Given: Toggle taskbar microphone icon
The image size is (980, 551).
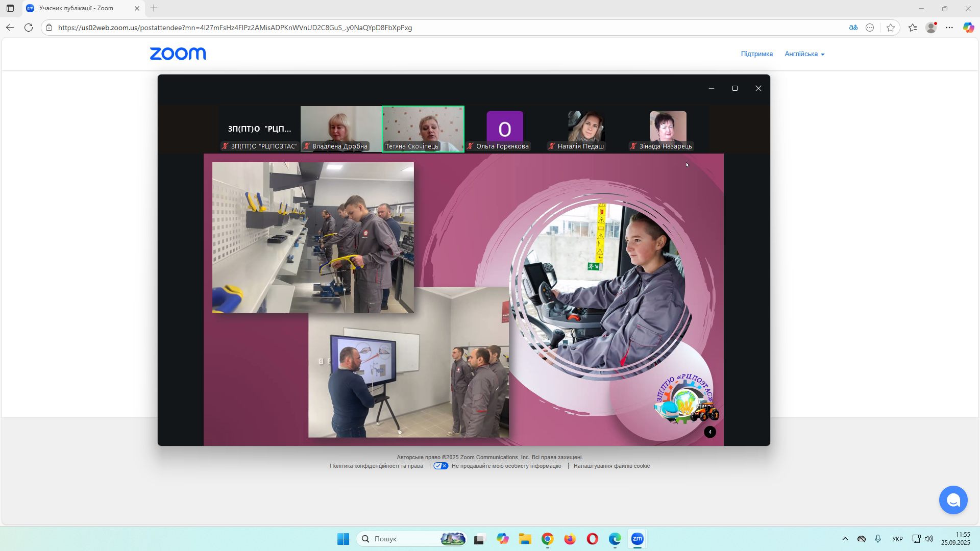Looking at the screenshot, I should [x=878, y=539].
